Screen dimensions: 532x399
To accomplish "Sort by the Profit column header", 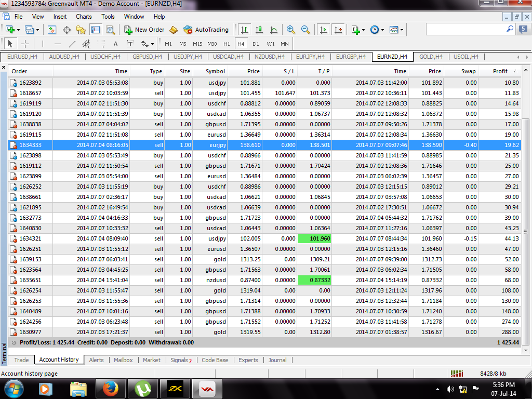I will [500, 71].
